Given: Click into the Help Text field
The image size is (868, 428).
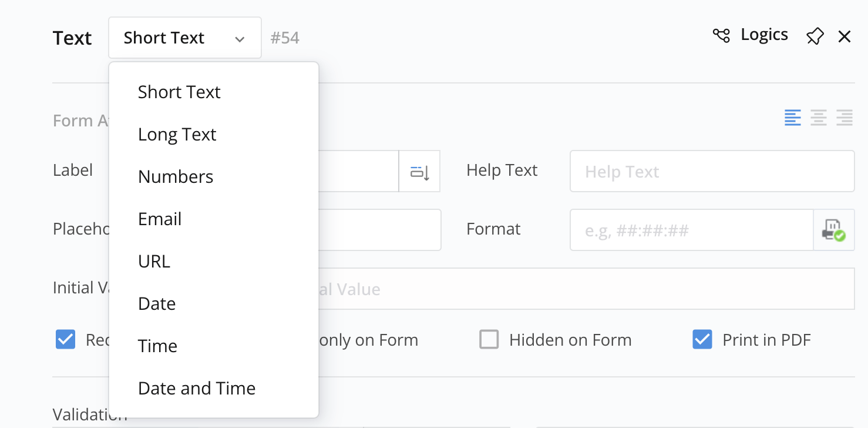Looking at the screenshot, I should [x=712, y=171].
